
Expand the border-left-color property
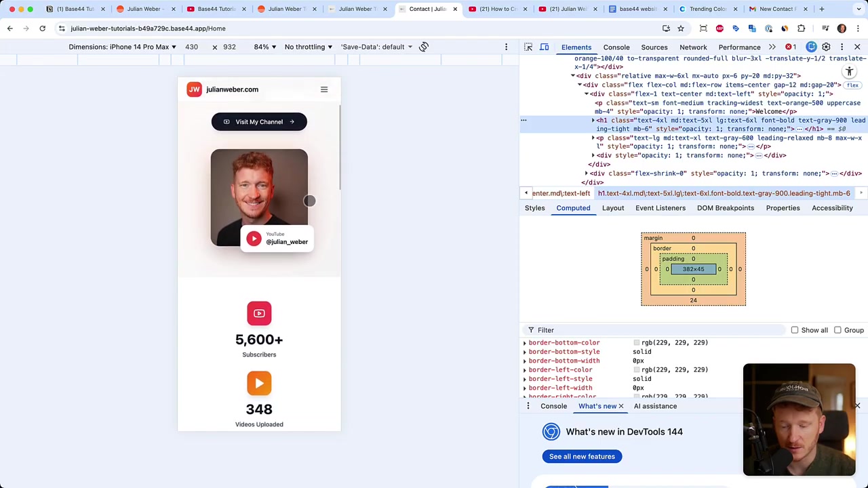tap(525, 370)
